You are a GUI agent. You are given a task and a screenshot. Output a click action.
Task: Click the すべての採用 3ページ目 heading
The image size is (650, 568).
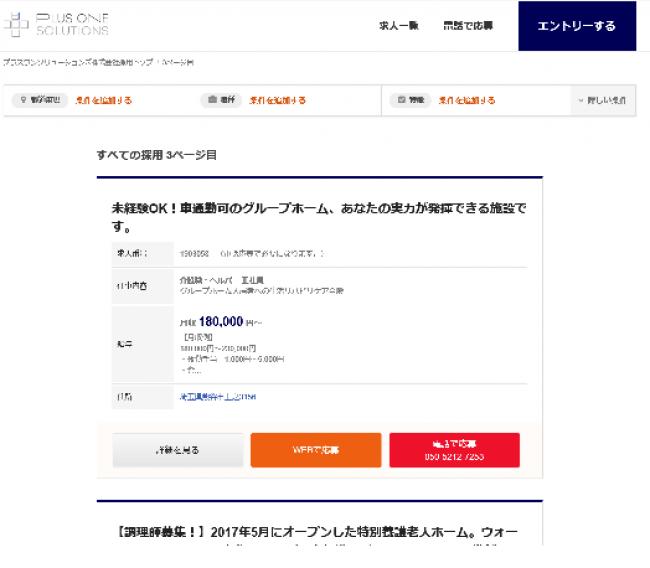[157, 155]
